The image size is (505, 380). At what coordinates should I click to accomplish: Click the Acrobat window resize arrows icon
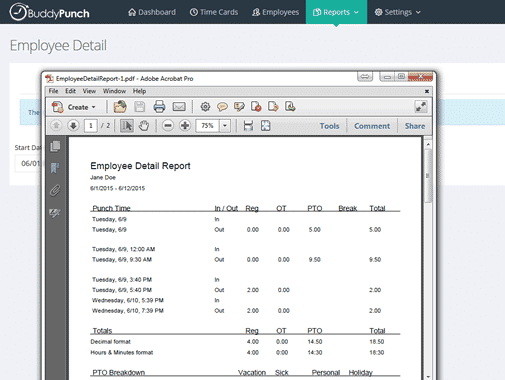(365, 77)
